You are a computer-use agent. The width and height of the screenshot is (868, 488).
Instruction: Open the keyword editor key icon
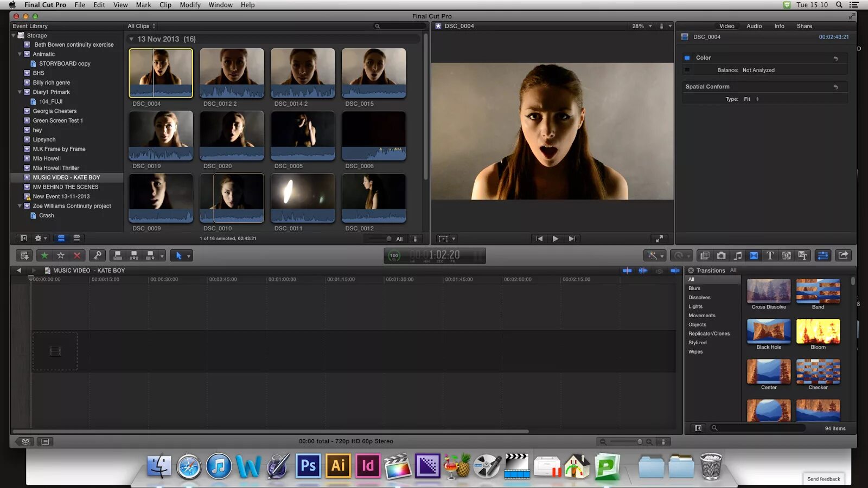pos(98,255)
